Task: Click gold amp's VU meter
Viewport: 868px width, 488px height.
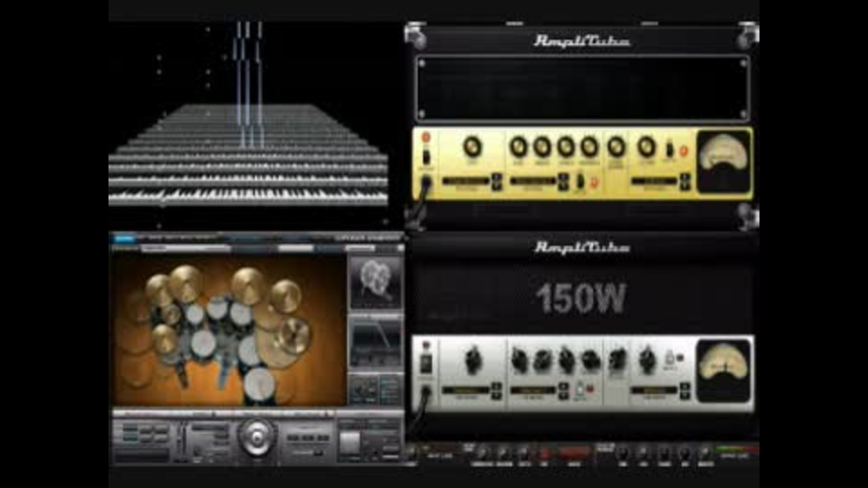Action: [723, 162]
